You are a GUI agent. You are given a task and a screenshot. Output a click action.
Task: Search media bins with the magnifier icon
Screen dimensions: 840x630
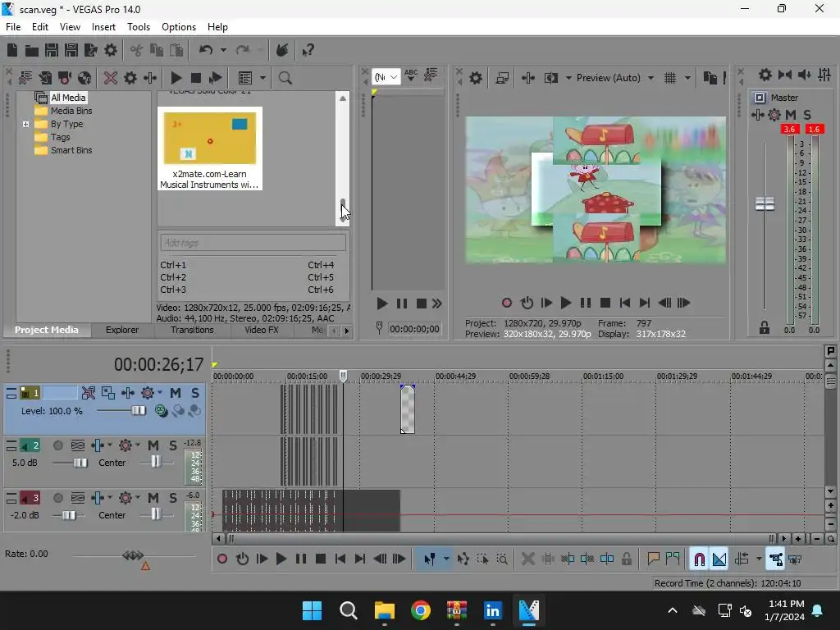point(285,78)
